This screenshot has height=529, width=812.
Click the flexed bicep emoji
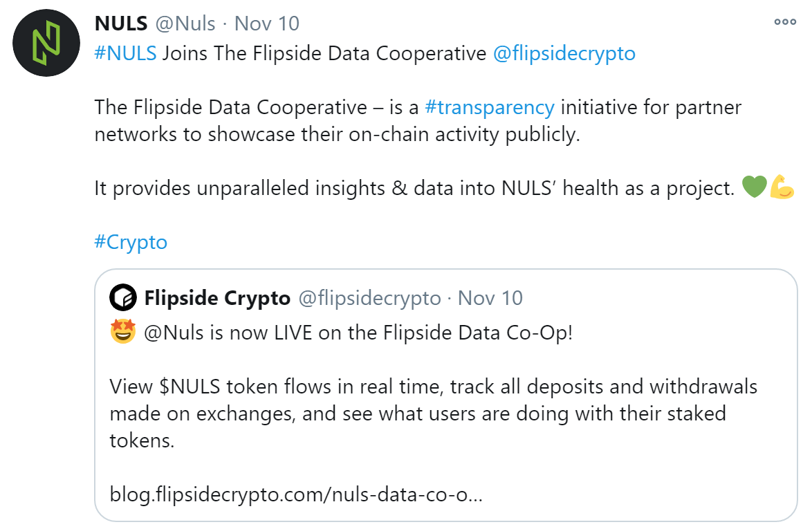pyautogui.click(x=782, y=187)
